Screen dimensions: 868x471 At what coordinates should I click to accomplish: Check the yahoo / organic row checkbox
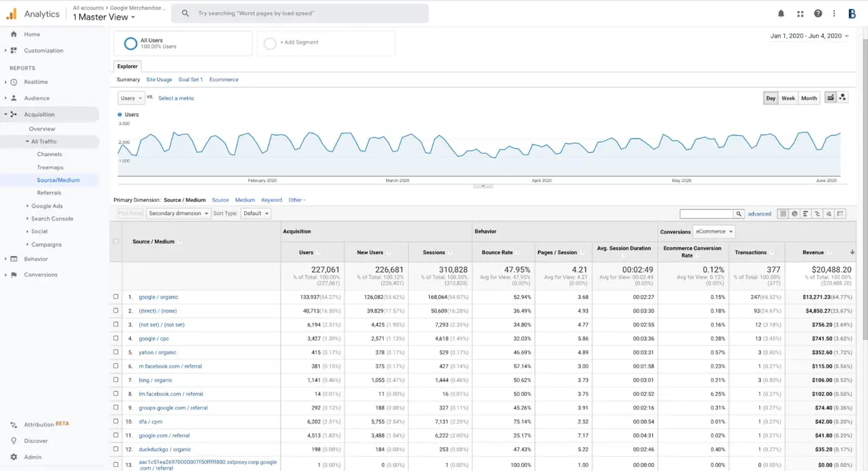click(x=116, y=352)
